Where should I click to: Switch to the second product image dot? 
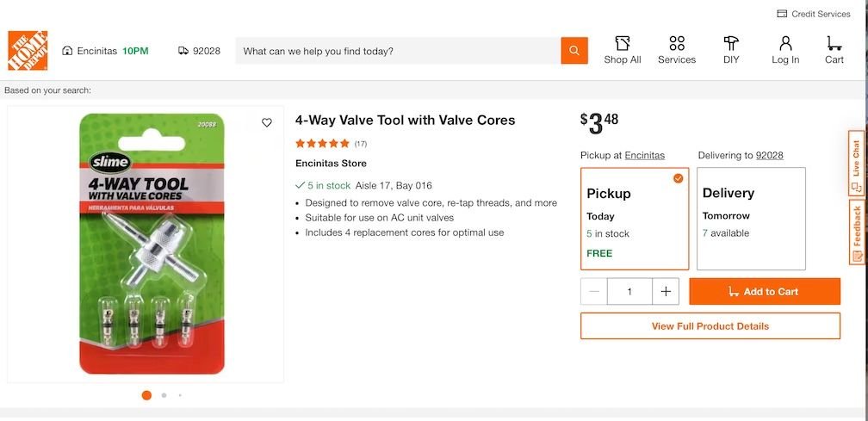(x=164, y=395)
